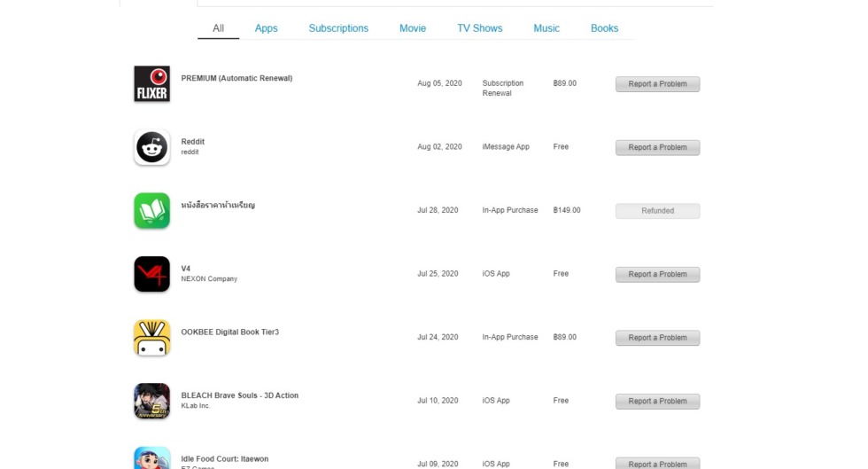Click the Jul 25, 2020 date
The height and width of the screenshot is (469, 868).
point(438,274)
